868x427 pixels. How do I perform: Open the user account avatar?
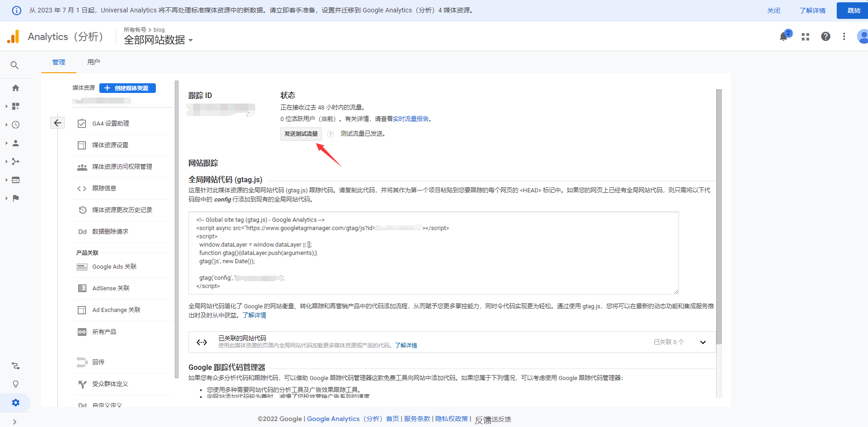[x=862, y=36]
